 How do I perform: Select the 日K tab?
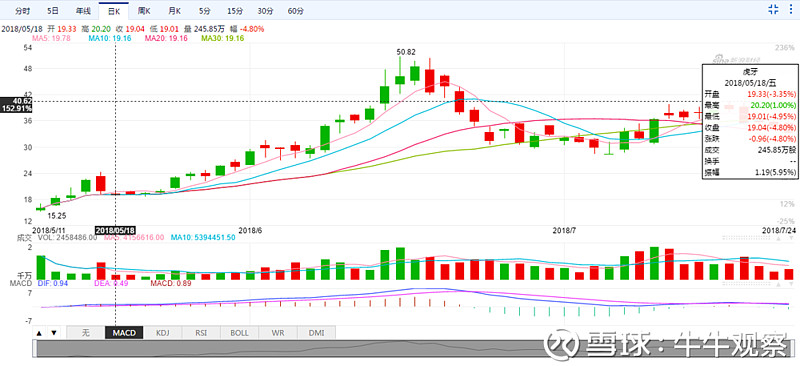[113, 11]
